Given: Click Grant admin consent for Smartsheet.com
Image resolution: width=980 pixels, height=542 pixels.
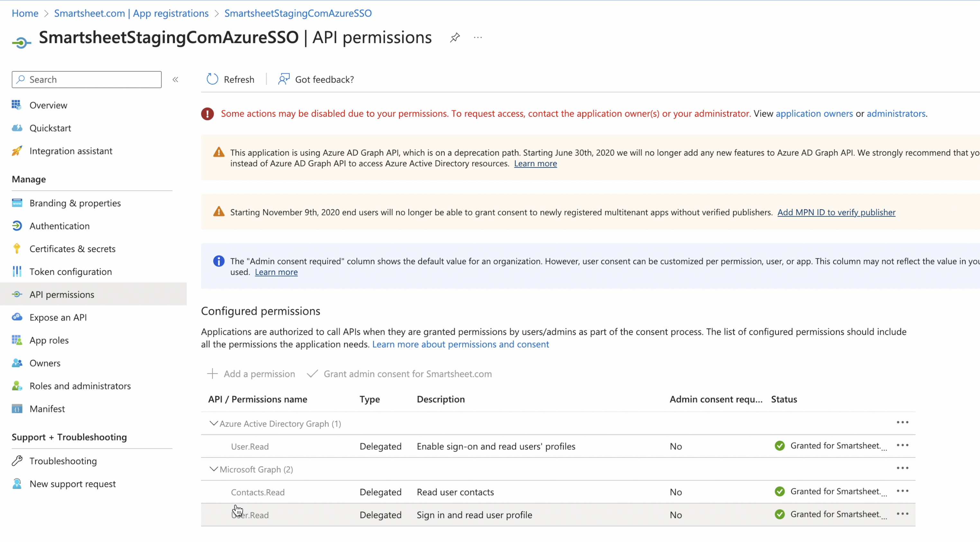Looking at the screenshot, I should coord(399,374).
